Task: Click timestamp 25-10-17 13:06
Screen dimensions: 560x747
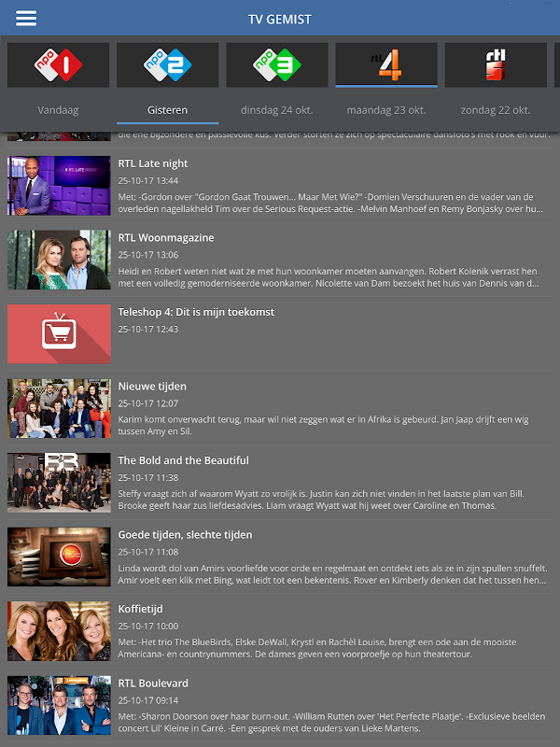Action: 148,255
